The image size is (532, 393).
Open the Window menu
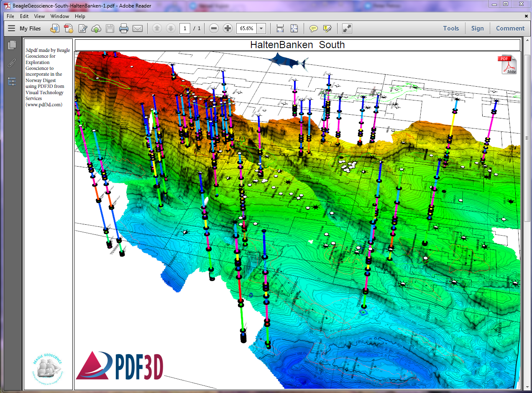coord(60,16)
